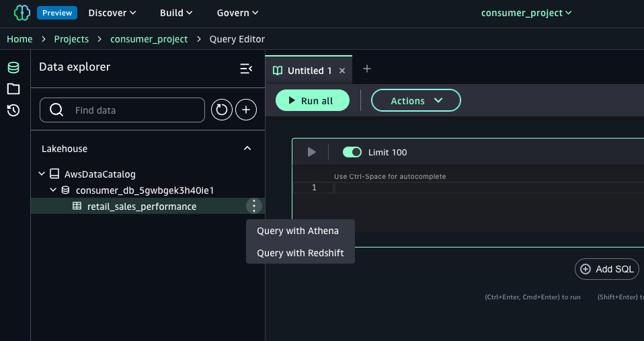This screenshot has height=341, width=644.
Task: Click into the Find data search field
Action: pos(122,110)
